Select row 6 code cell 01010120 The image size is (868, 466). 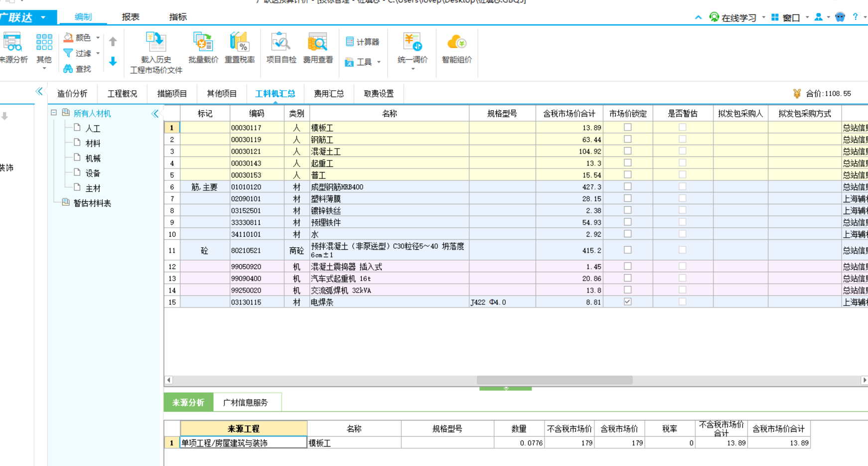coord(257,187)
